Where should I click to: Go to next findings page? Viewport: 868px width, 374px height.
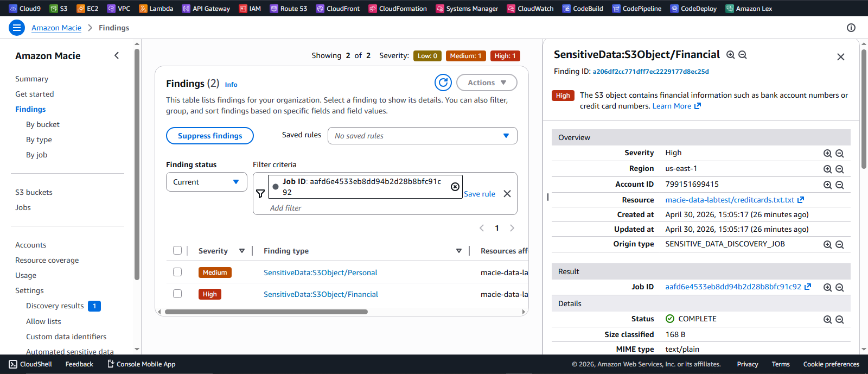coord(512,228)
